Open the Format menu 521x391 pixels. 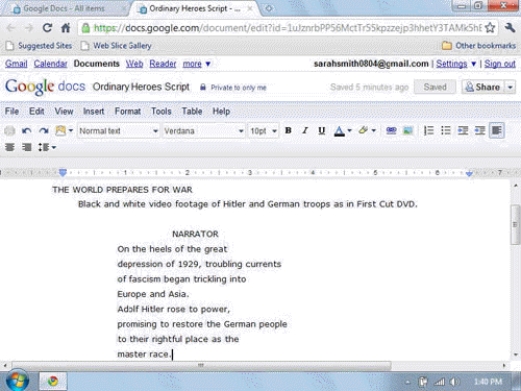point(128,111)
